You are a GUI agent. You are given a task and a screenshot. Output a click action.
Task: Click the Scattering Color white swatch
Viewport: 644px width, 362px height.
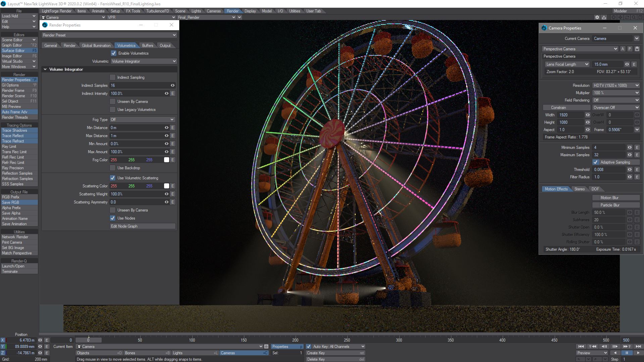click(166, 186)
